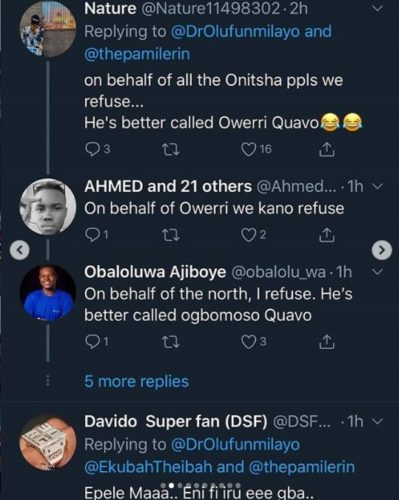Go to next image with right arrow
Viewport: 399px width, 500px height.
click(382, 249)
